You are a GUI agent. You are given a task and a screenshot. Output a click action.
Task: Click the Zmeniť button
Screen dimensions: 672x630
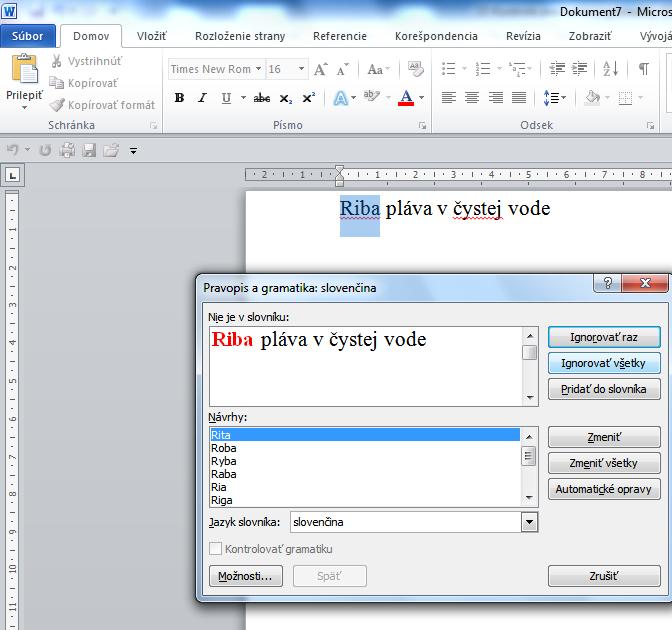click(604, 437)
